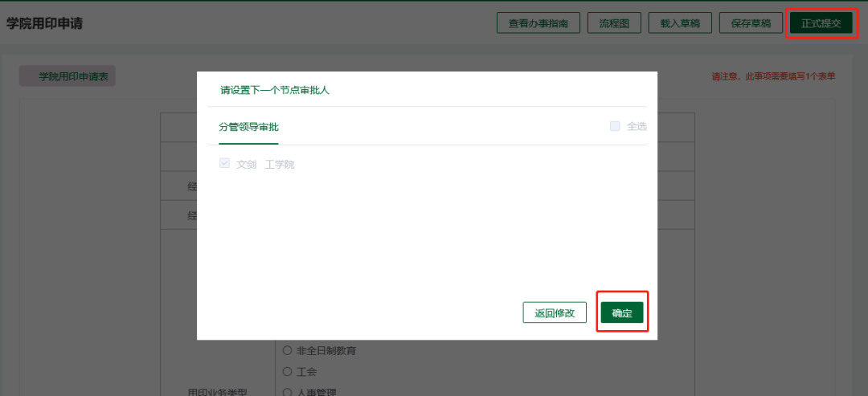Image resolution: width=868 pixels, height=396 pixels.
Task: Select the 学院用印申请表 tab
Action: pyautogui.click(x=68, y=76)
